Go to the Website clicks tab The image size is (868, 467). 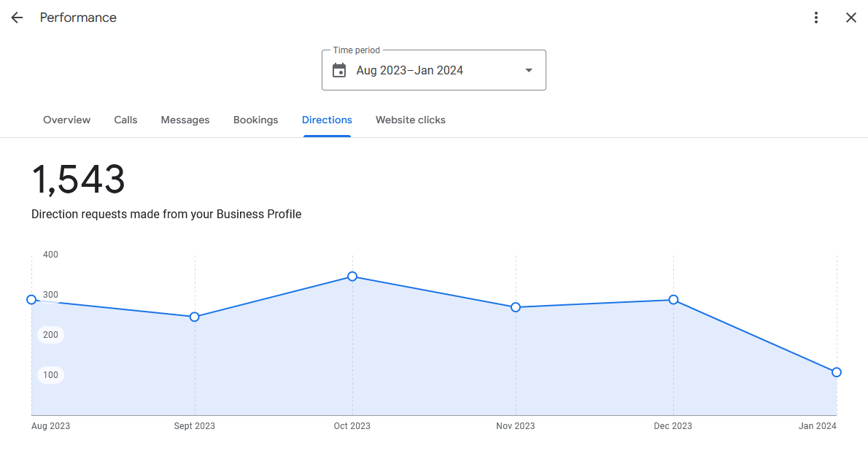pyautogui.click(x=410, y=120)
